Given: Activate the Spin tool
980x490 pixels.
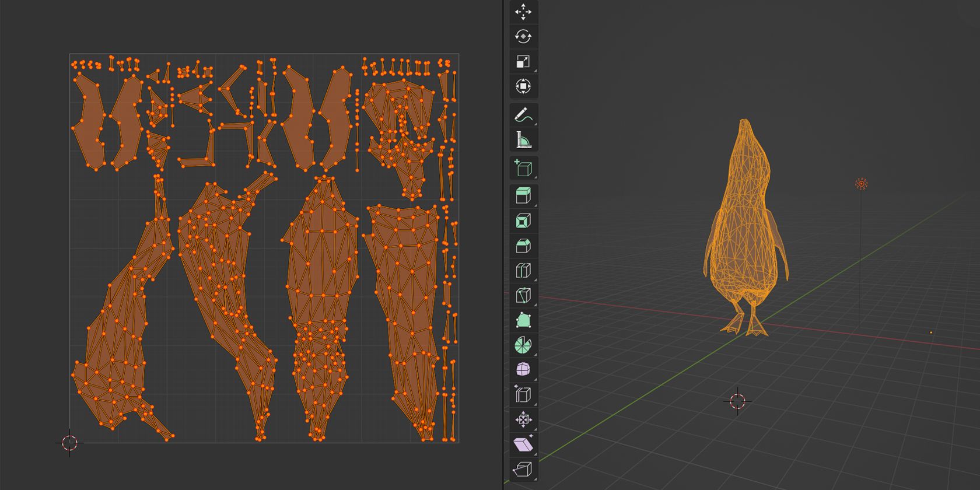Looking at the screenshot, I should (523, 345).
